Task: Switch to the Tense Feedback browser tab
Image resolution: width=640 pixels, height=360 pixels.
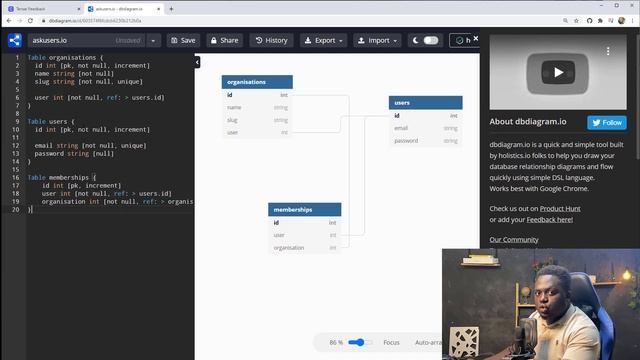Action: click(x=42, y=9)
